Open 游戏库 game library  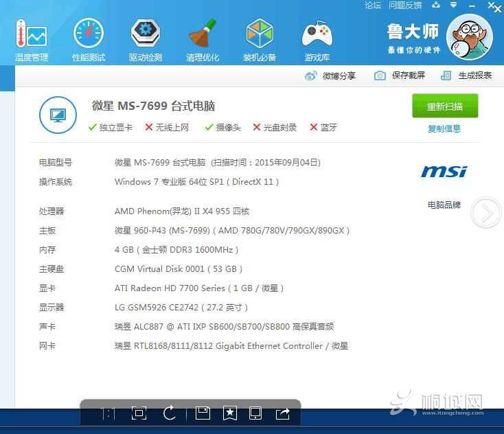[x=317, y=41]
